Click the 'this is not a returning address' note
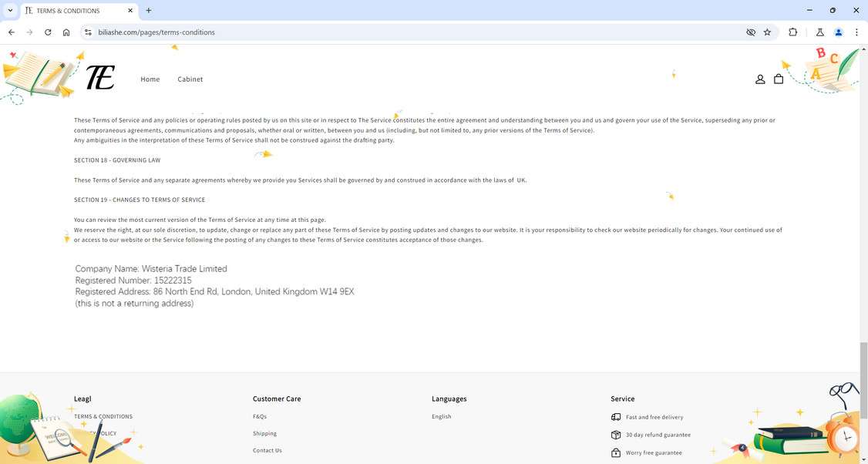868x464 pixels. click(x=135, y=304)
